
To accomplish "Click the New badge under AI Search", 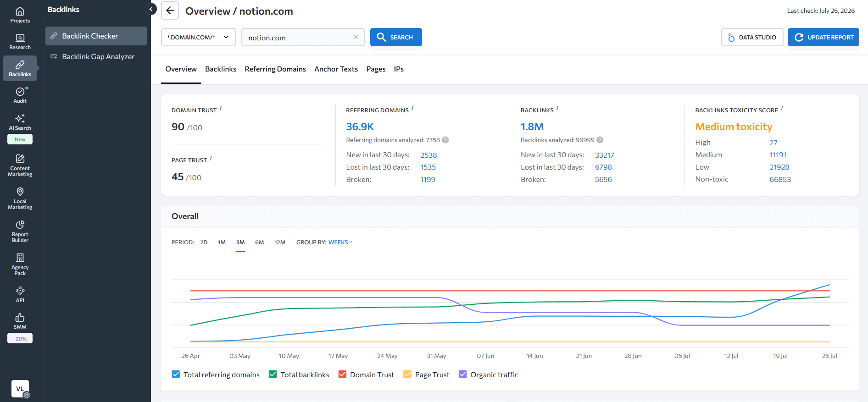I will coord(20,139).
